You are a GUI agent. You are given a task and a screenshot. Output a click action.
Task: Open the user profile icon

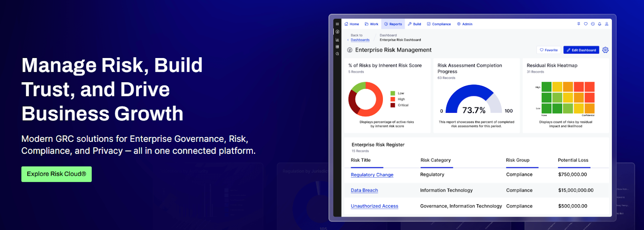(607, 24)
